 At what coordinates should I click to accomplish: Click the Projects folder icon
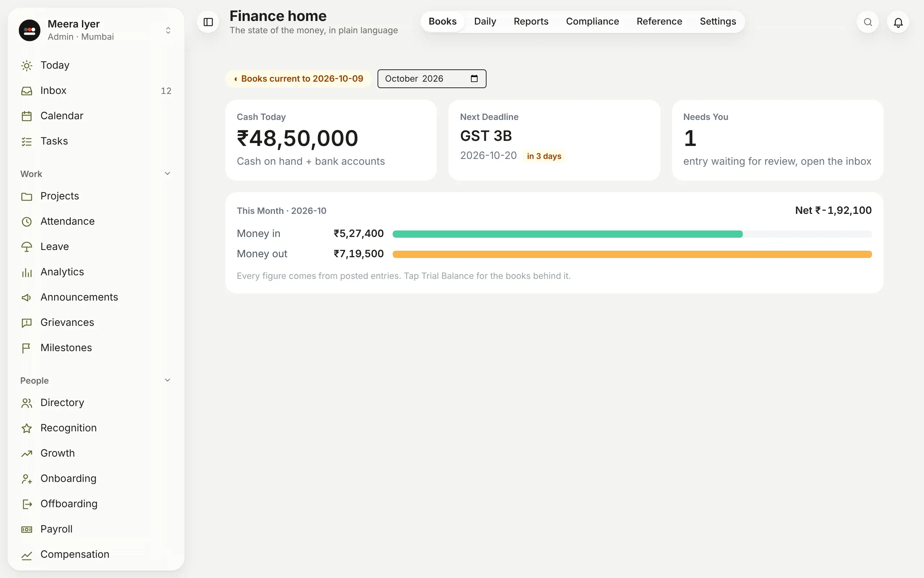pos(27,196)
